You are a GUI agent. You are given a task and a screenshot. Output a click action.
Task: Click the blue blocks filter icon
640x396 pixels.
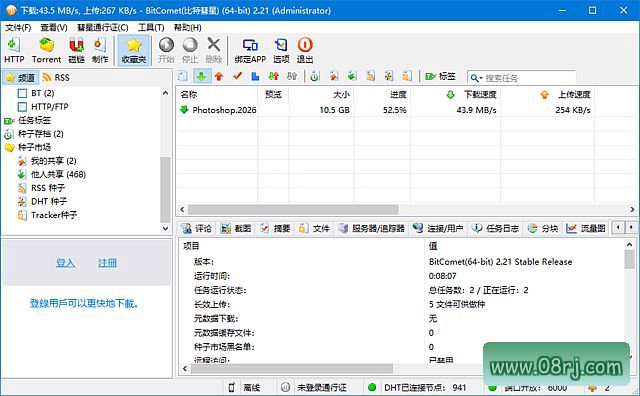coord(256,76)
